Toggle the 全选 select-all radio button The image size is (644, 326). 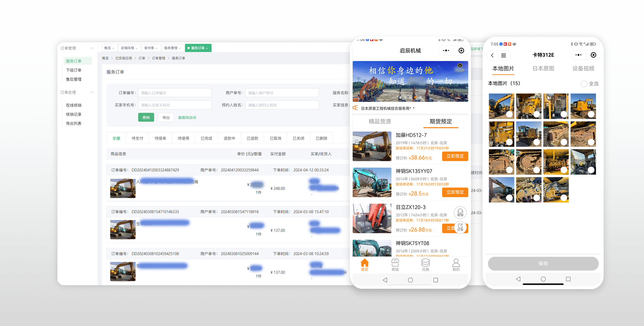pyautogui.click(x=584, y=84)
